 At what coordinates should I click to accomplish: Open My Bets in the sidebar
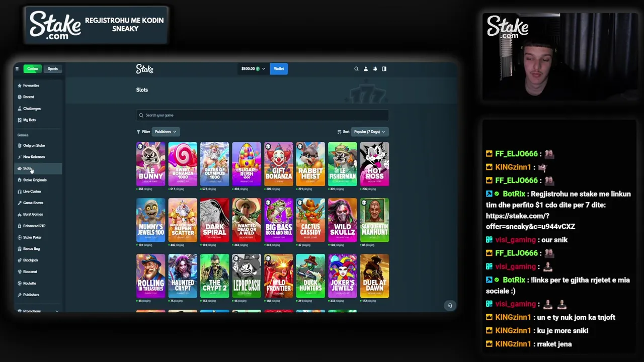pos(38,120)
